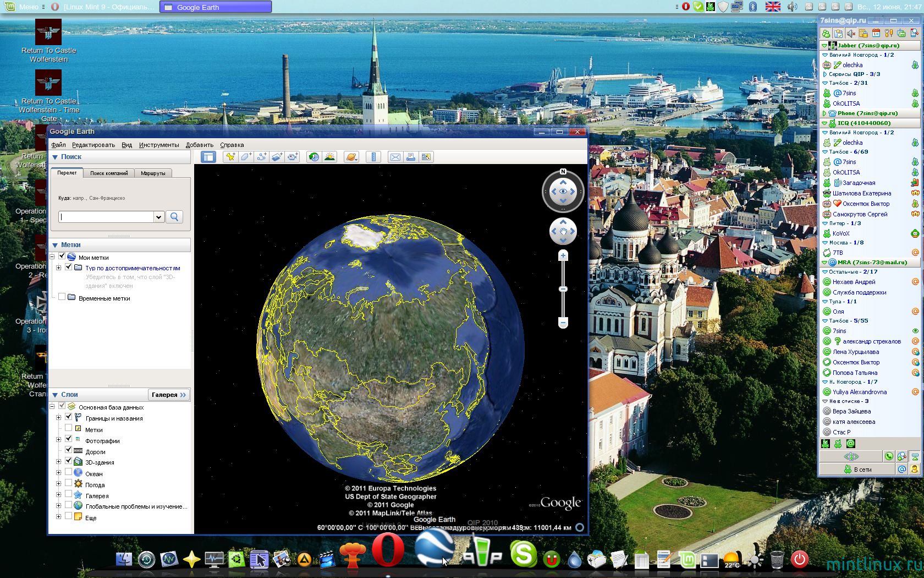Open the Добавить menu
The width and height of the screenshot is (924, 578).
(x=200, y=145)
